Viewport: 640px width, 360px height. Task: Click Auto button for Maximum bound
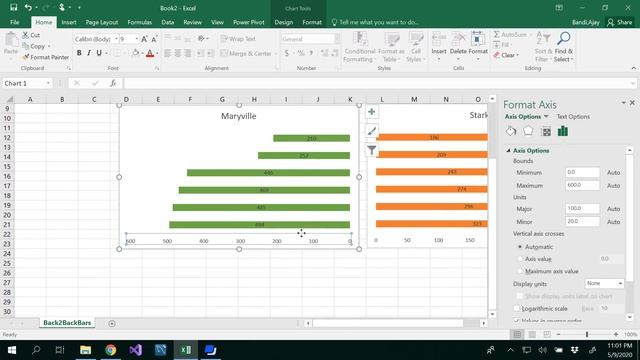(x=613, y=186)
